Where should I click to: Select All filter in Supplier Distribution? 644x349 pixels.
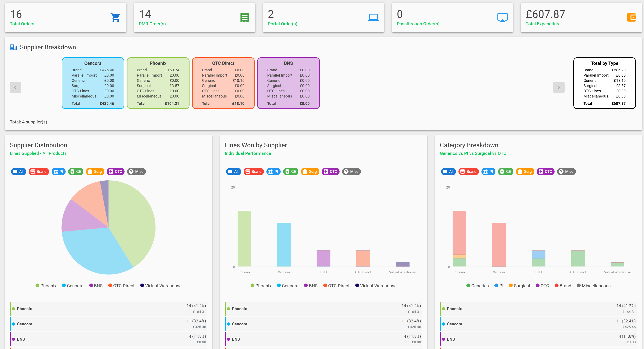pyautogui.click(x=19, y=172)
